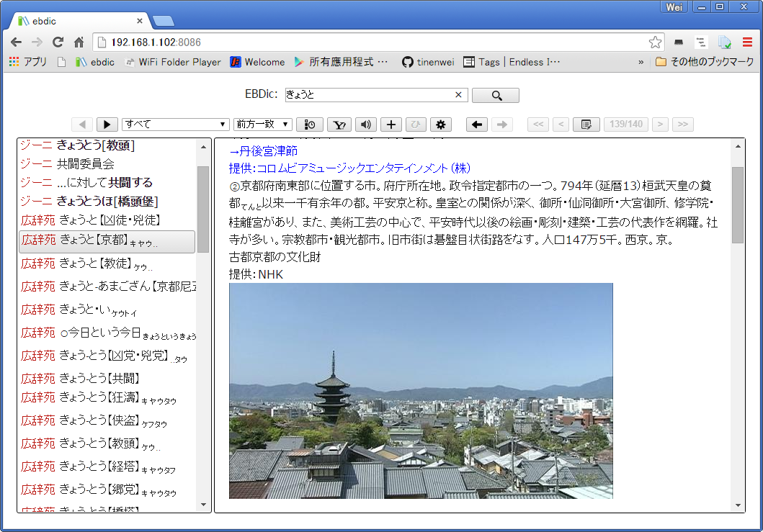
Task: Bookmark this page with the star icon
Action: click(654, 42)
